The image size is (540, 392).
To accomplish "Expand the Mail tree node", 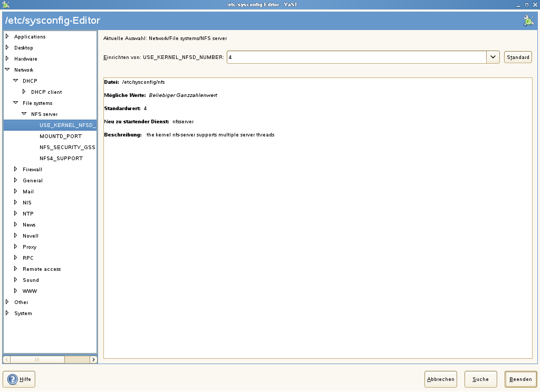I will 15,191.
